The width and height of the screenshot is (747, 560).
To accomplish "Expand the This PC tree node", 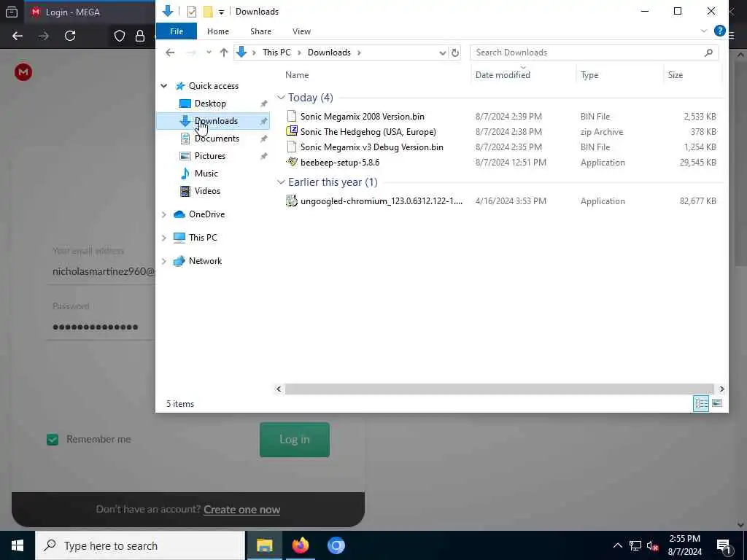I will 164,238.
